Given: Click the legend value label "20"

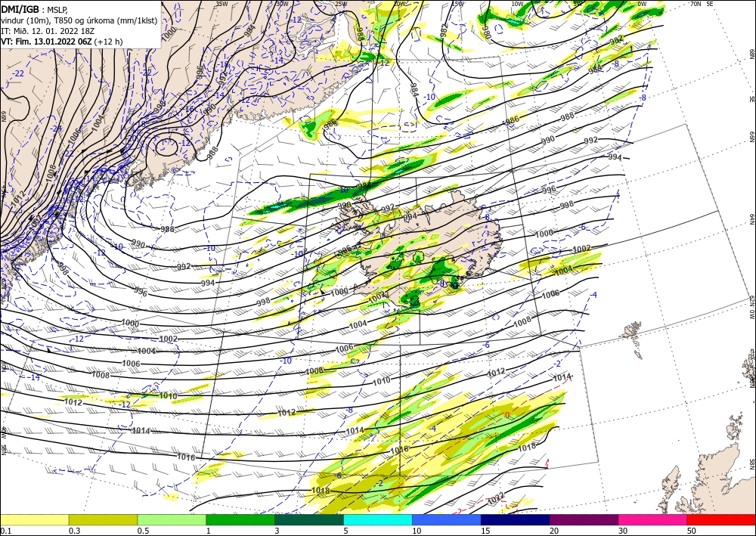Looking at the screenshot, I should [554, 531].
